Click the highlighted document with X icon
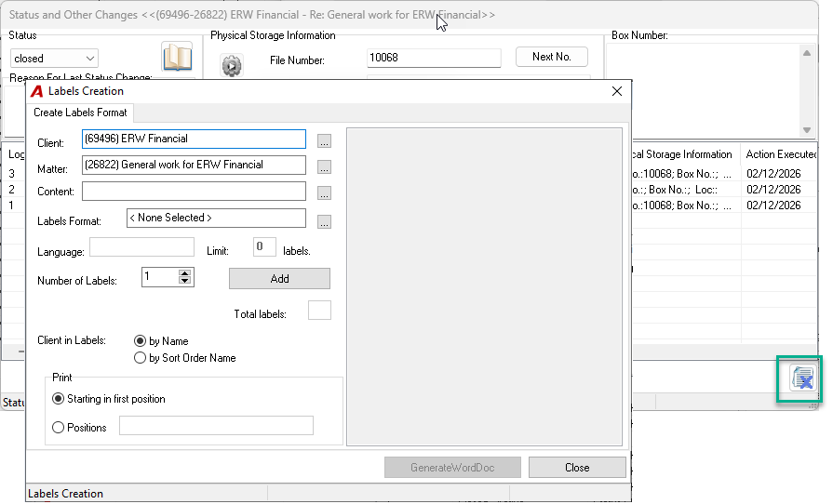 [802, 378]
